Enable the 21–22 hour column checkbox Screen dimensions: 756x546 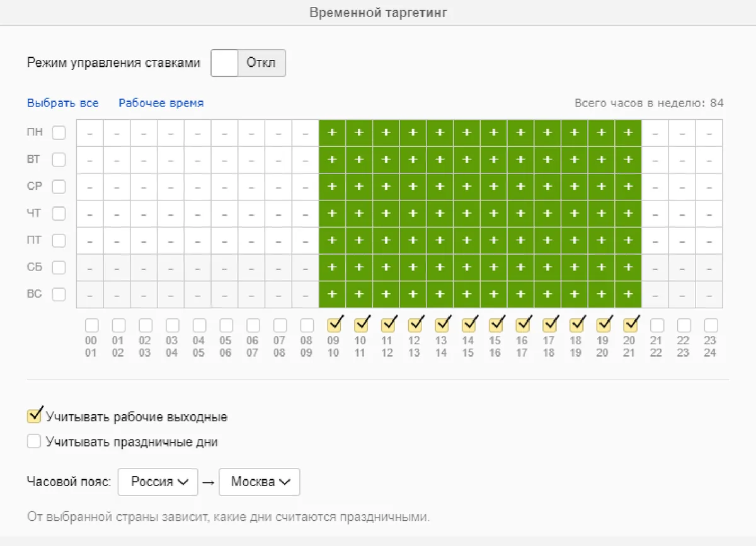click(657, 325)
